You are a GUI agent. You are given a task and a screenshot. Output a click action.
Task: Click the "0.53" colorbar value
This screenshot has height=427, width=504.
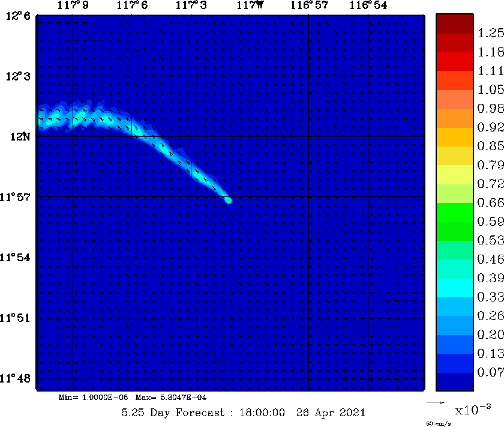pyautogui.click(x=491, y=240)
